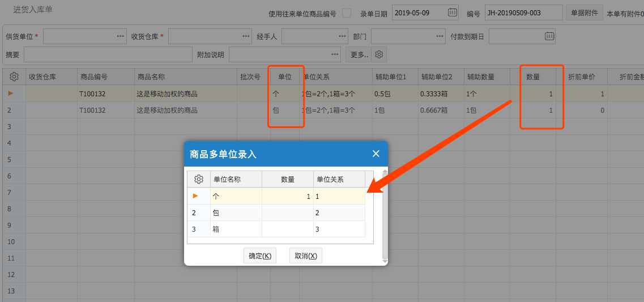
Task: Click the calendar icon for 付款到期日
Action: pyautogui.click(x=549, y=36)
